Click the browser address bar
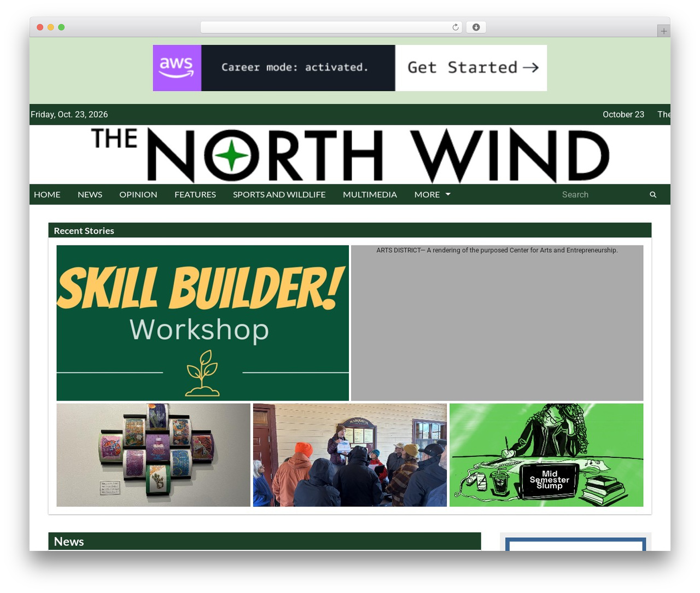 coord(331,27)
